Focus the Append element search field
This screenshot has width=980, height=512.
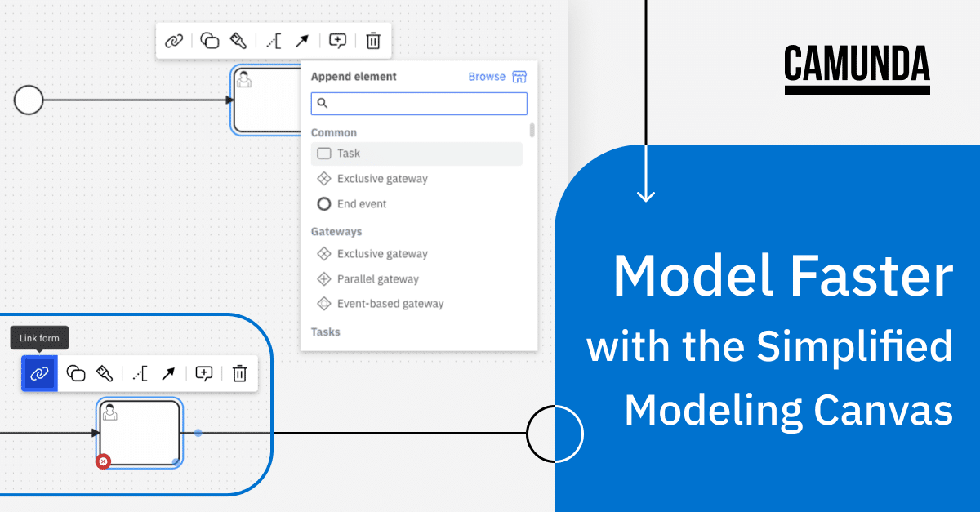(419, 104)
